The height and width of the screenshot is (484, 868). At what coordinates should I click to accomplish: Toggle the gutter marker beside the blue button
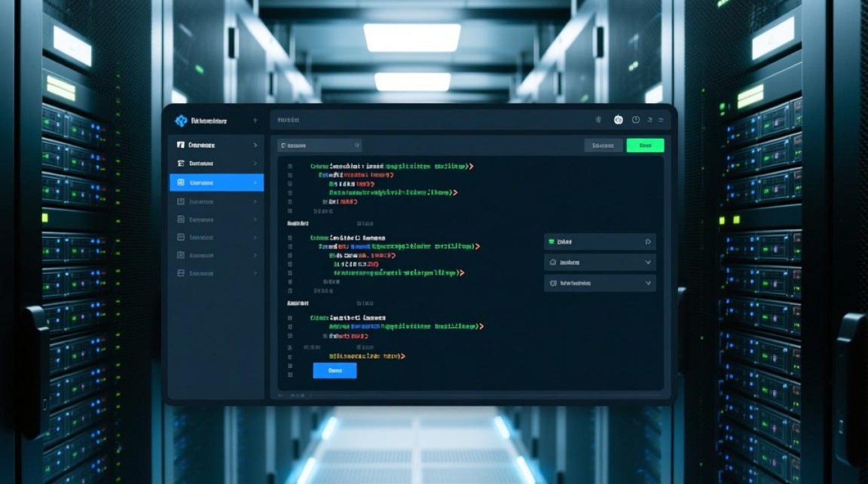[x=290, y=370]
